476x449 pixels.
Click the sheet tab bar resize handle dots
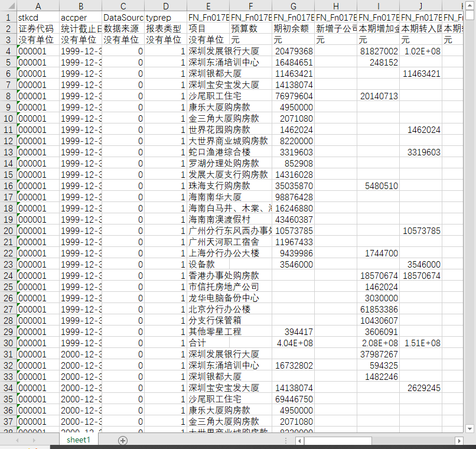286,441
